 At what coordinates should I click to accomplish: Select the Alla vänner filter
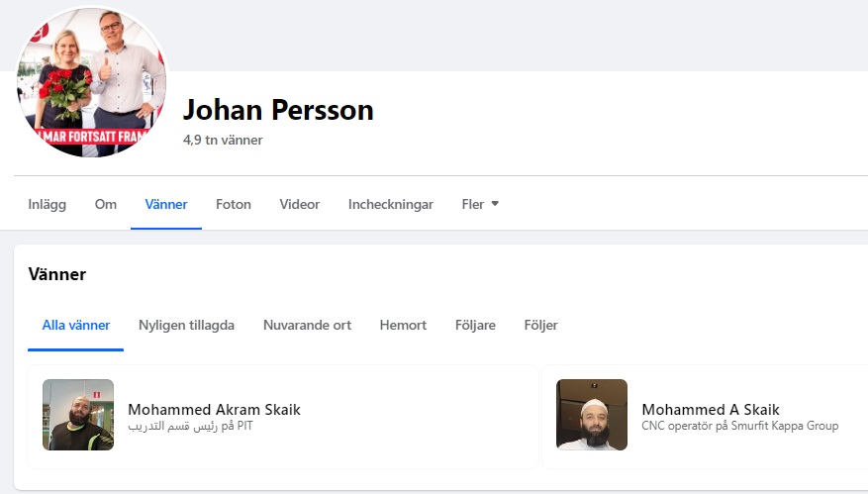pos(76,326)
